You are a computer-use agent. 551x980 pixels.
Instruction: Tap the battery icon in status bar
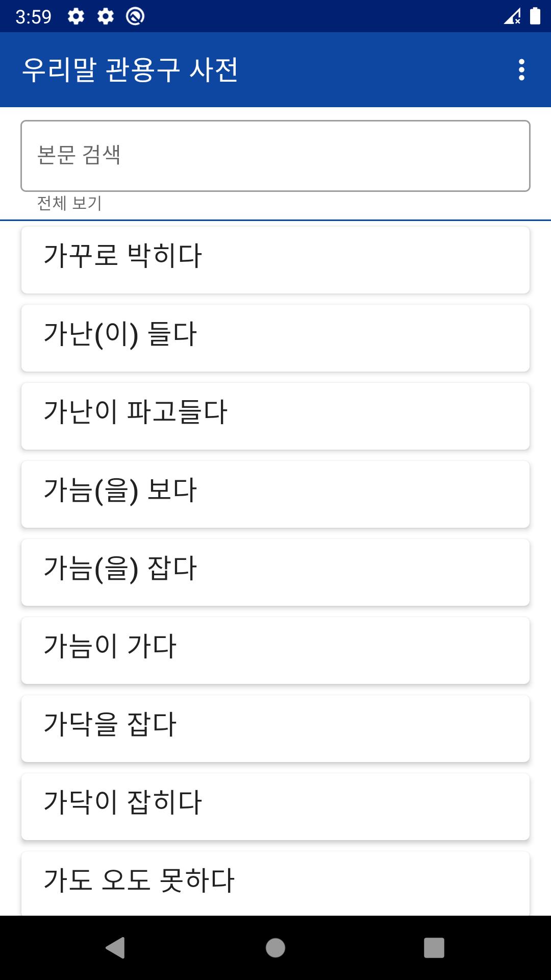click(535, 16)
